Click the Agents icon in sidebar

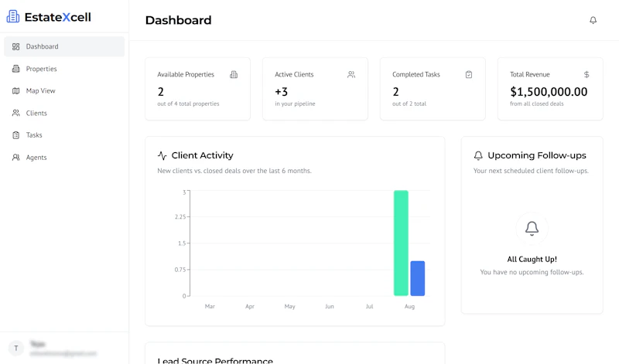click(x=15, y=158)
